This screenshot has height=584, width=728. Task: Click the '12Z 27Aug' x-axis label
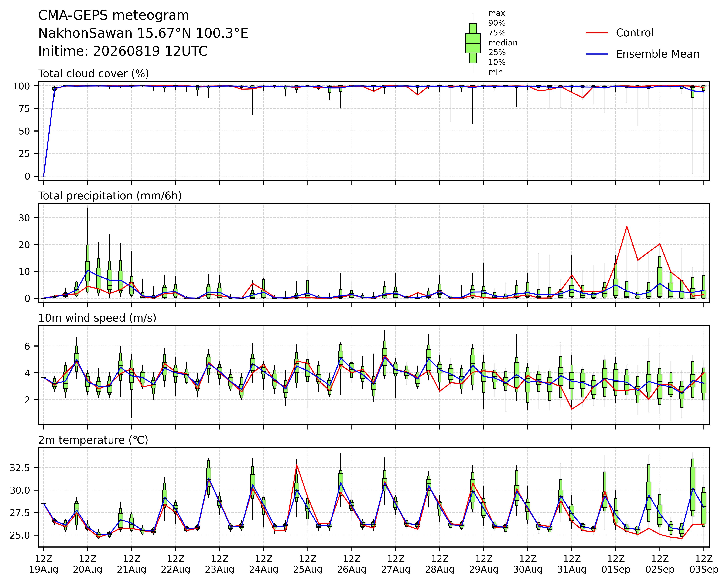(396, 564)
